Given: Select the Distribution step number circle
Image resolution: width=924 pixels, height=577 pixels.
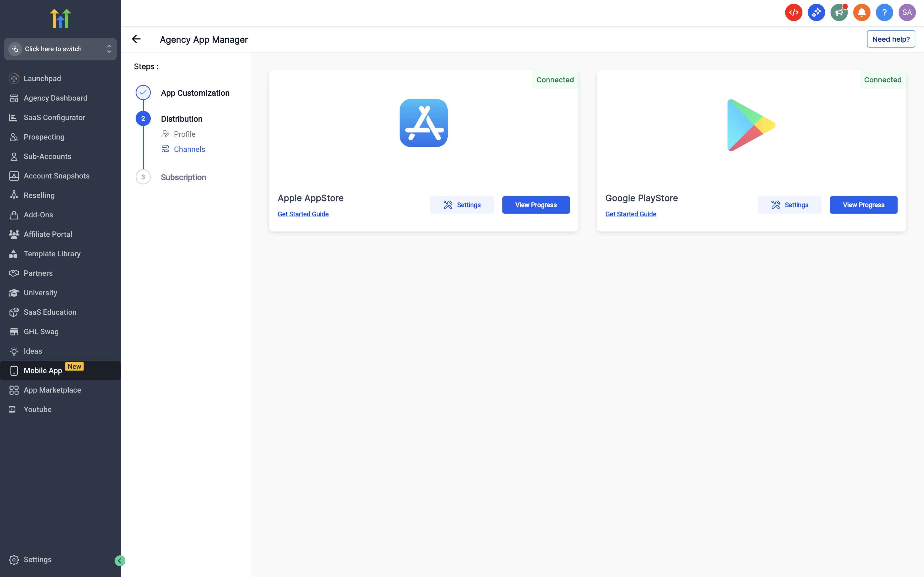Looking at the screenshot, I should 143,119.
